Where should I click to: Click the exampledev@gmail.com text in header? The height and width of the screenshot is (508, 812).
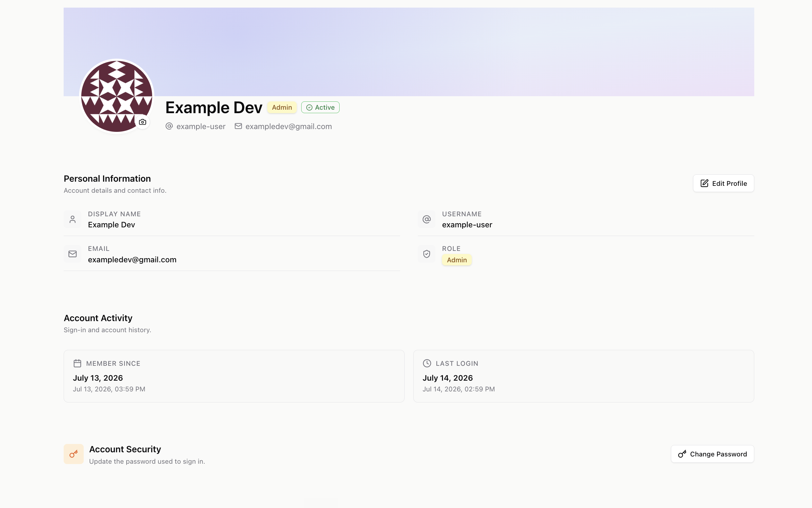coord(289,127)
